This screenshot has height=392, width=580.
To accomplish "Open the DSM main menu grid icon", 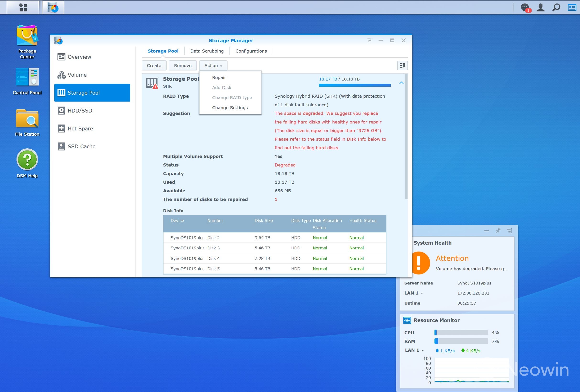I will tap(23, 7).
